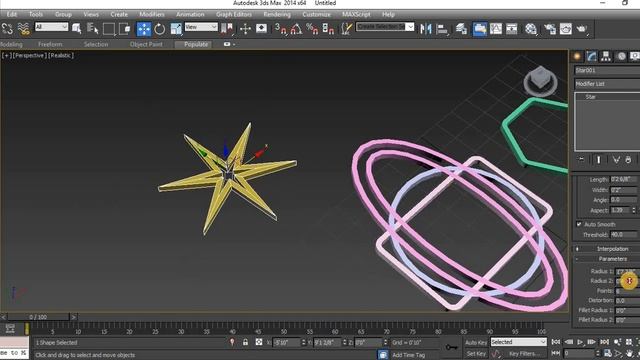640x360 pixels.
Task: Open the Modify command panel tab
Action: (x=591, y=56)
